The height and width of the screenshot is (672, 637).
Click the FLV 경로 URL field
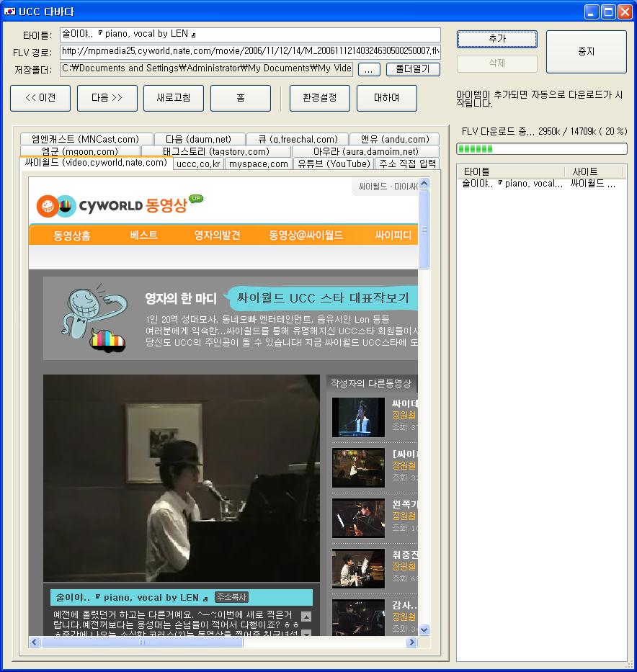[250, 51]
